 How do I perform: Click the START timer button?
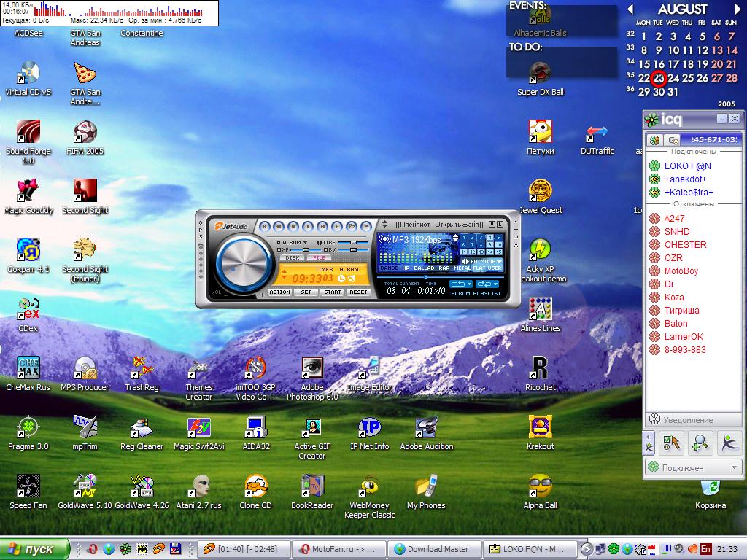click(333, 292)
